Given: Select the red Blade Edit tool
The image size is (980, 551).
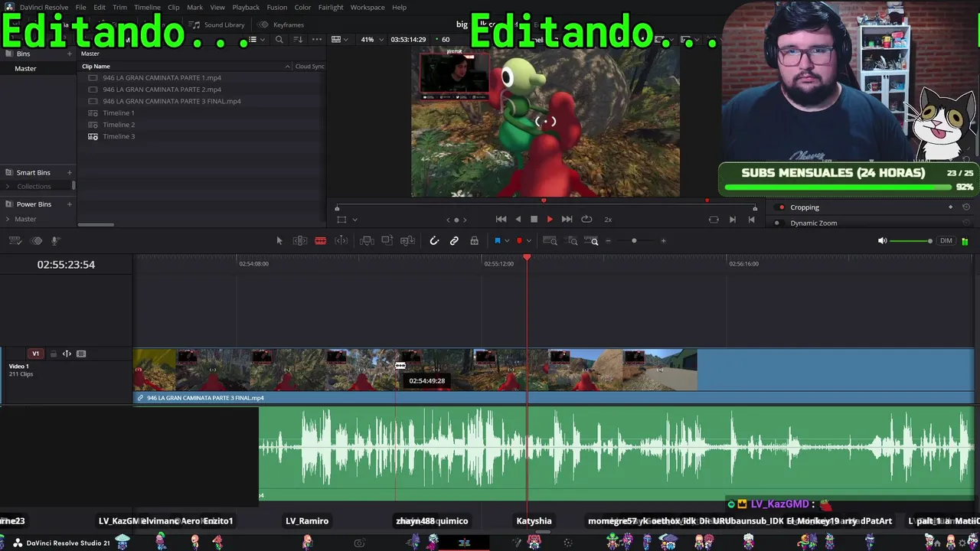Looking at the screenshot, I should (x=321, y=241).
